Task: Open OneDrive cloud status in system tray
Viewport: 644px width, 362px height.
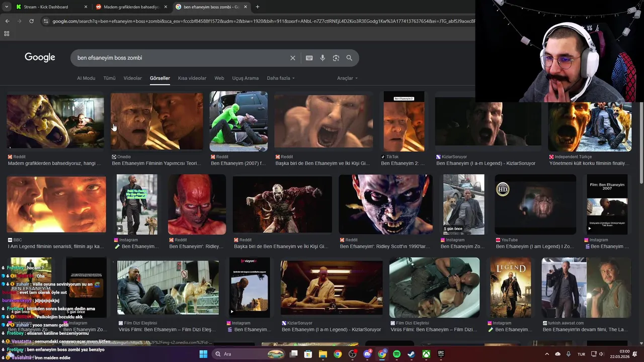Action: (x=557, y=354)
